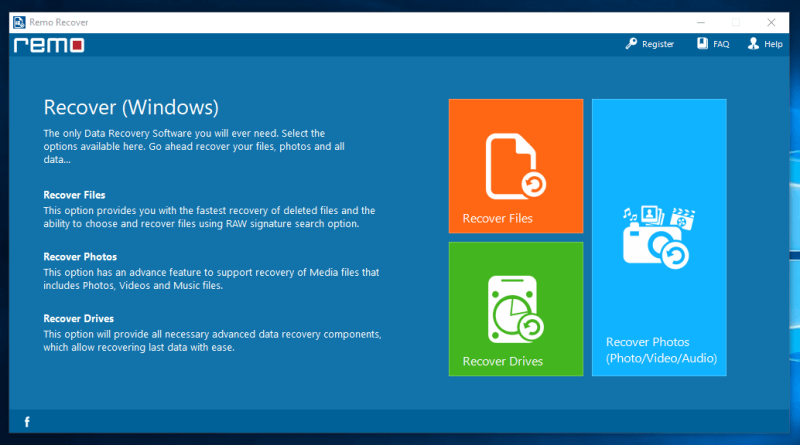800x445 pixels.
Task: Click the Recover Photos (Photo/Video/Audio) label
Action: (661, 350)
